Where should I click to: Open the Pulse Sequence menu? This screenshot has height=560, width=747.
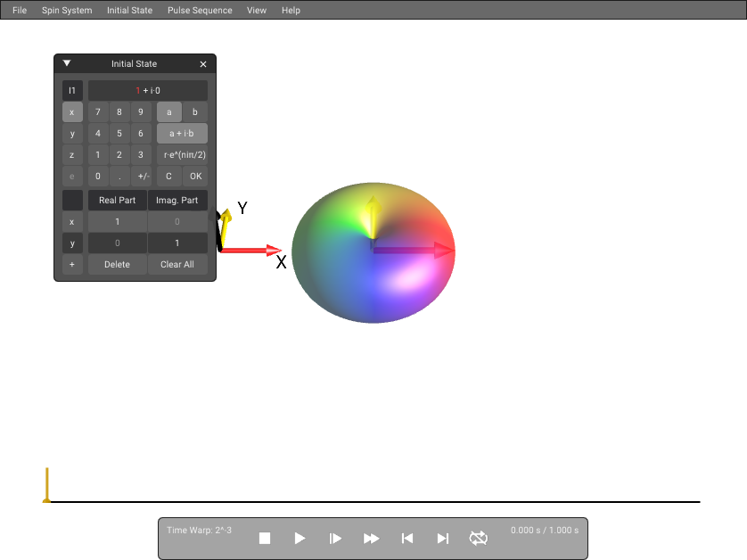(200, 10)
